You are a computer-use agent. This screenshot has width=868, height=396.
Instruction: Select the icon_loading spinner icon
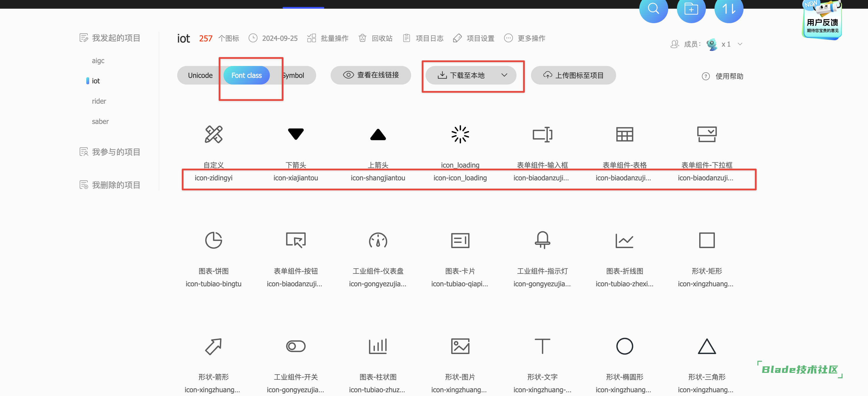click(x=460, y=134)
